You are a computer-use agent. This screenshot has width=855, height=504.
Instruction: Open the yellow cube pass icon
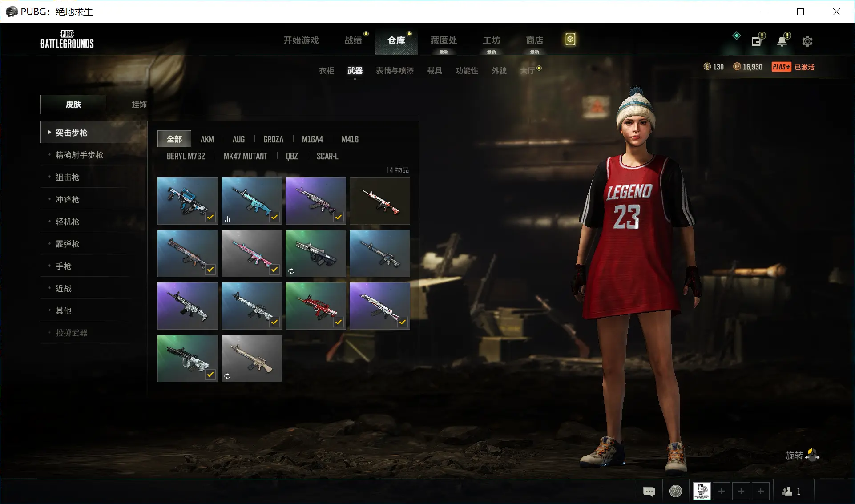(x=570, y=40)
